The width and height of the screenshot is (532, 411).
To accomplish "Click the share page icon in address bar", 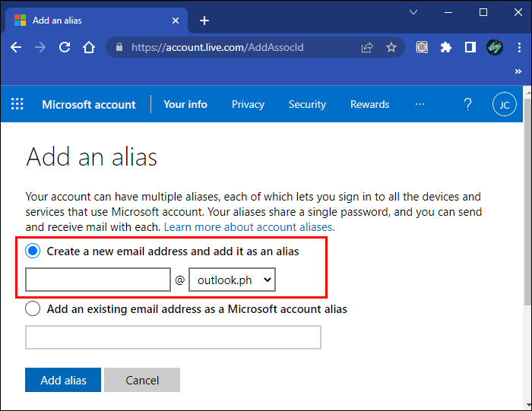I will 367,47.
